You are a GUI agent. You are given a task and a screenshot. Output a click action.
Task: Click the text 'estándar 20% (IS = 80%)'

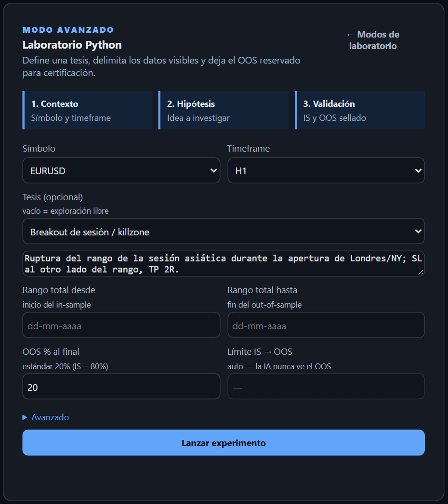[x=66, y=366]
